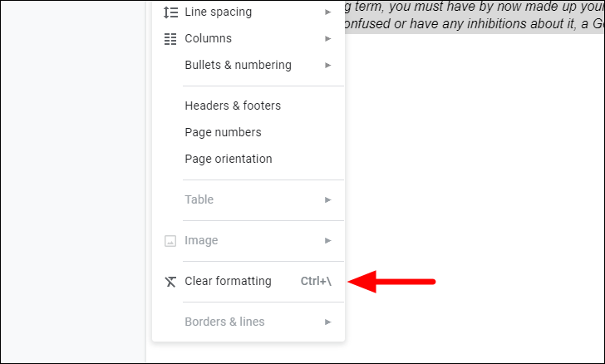The width and height of the screenshot is (605, 364).
Task: Click the Columns menu label
Action: [x=209, y=38]
